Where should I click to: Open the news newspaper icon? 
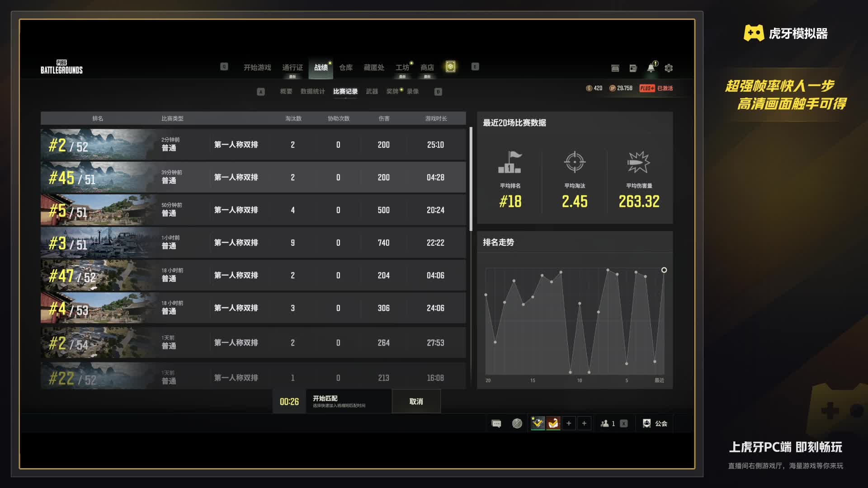(633, 68)
